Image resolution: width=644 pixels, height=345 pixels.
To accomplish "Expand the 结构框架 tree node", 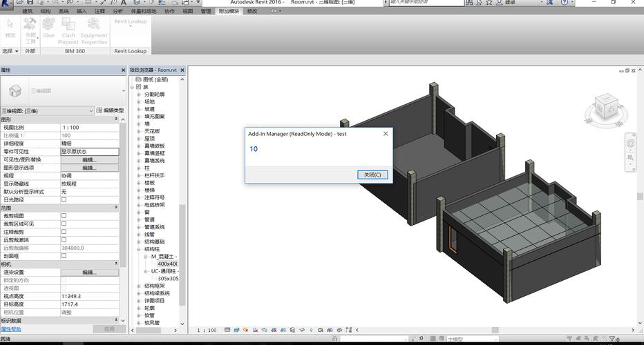I will (x=138, y=286).
